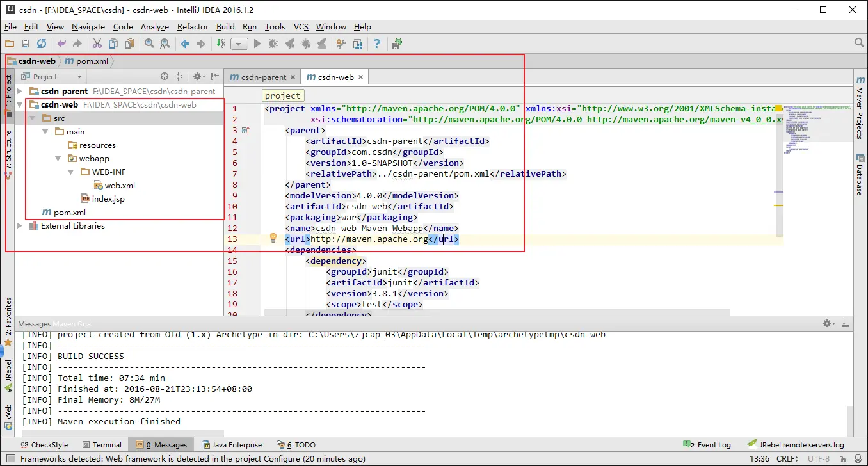Click the Project Structure icon

(x=357, y=44)
